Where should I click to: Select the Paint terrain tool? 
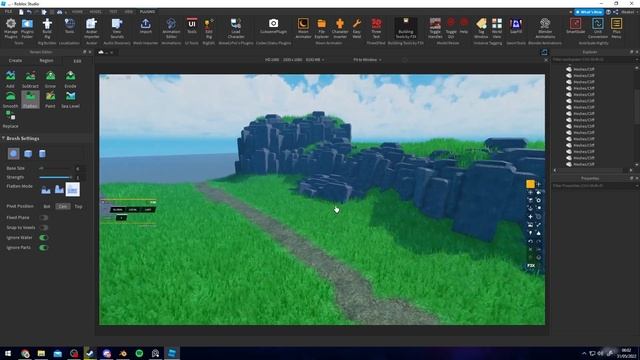tap(50, 99)
